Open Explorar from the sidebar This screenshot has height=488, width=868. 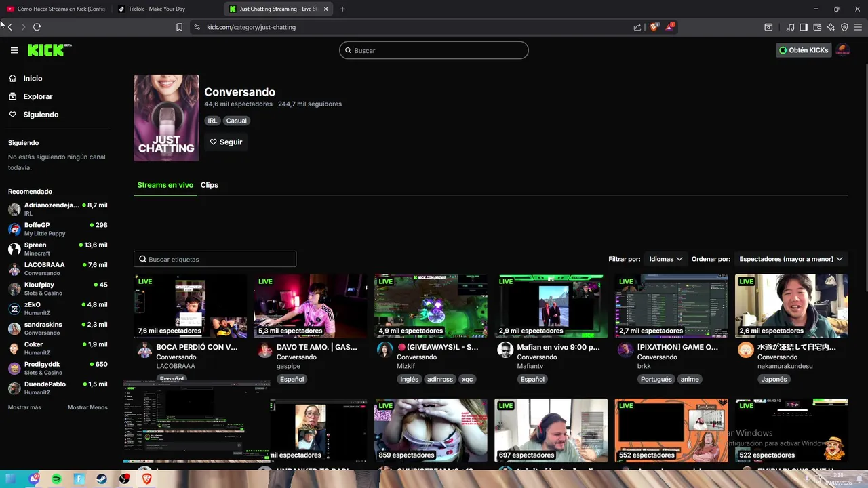(x=38, y=96)
